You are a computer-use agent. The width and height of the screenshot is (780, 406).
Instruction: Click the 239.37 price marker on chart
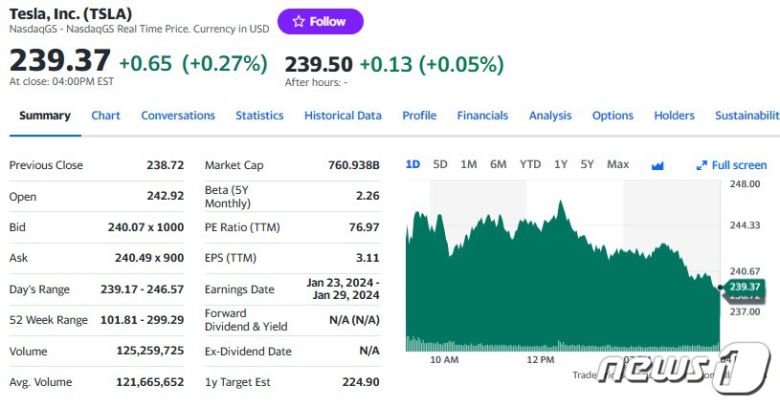(x=744, y=287)
